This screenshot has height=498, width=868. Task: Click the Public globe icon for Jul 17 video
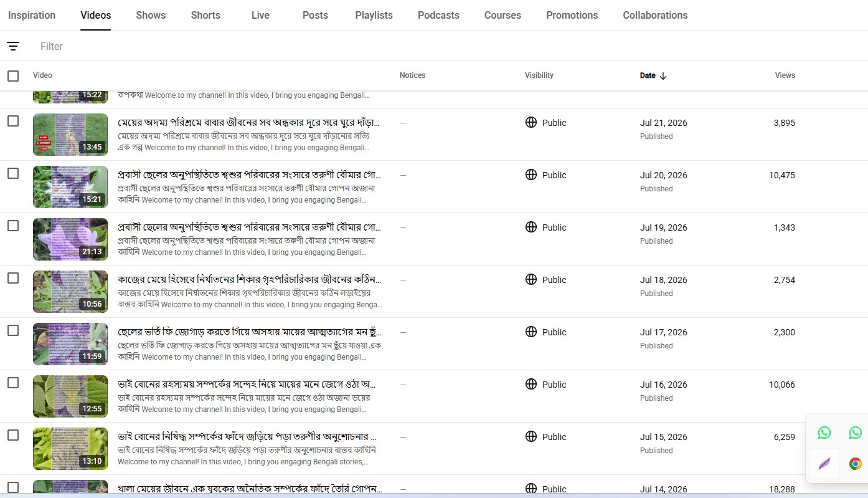coord(531,332)
